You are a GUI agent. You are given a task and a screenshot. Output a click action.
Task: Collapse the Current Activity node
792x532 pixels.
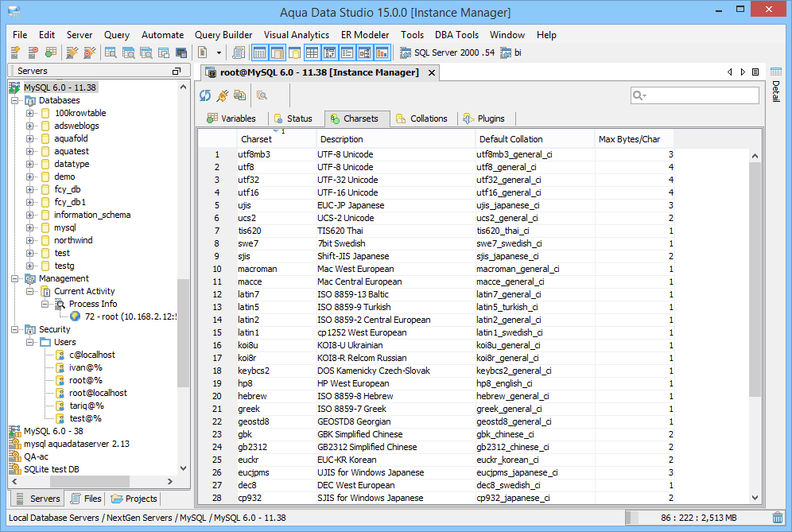coord(29,291)
